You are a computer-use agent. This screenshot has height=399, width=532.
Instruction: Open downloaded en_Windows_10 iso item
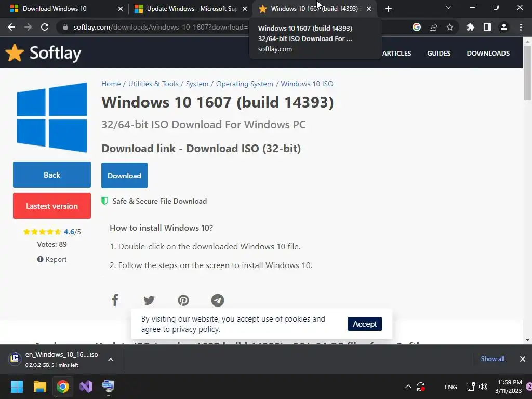pos(54,360)
